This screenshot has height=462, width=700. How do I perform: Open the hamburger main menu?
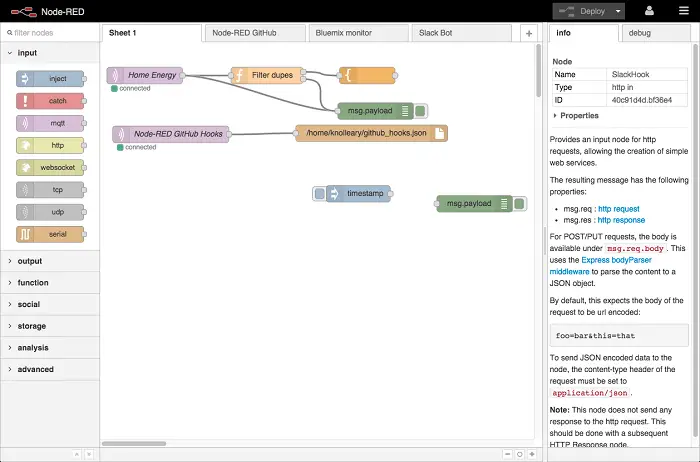pos(684,11)
